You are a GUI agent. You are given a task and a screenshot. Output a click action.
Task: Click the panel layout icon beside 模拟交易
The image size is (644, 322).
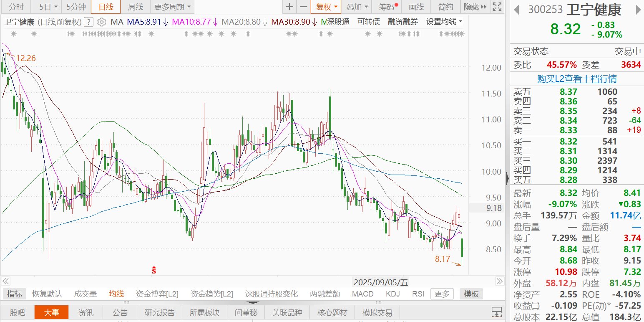[x=496, y=312]
